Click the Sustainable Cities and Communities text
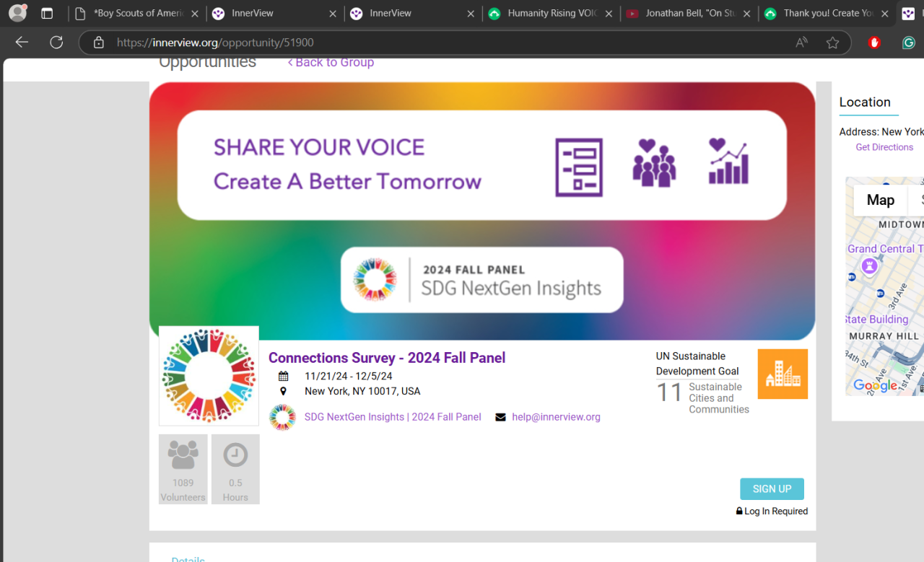This screenshot has height=562, width=924. (x=719, y=398)
